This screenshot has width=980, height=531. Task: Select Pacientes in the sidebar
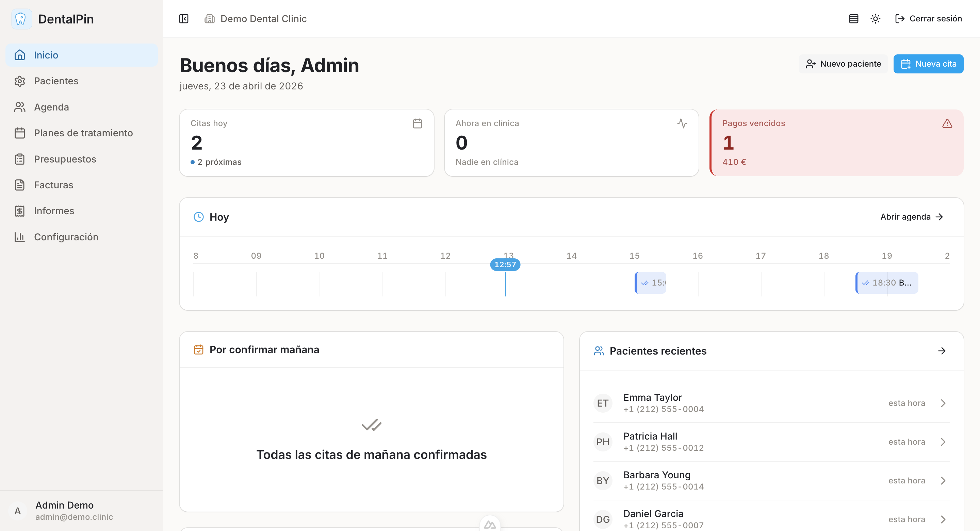pos(56,81)
